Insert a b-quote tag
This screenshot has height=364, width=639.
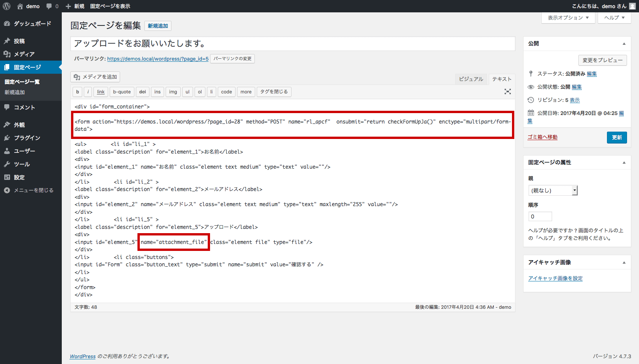(x=122, y=92)
